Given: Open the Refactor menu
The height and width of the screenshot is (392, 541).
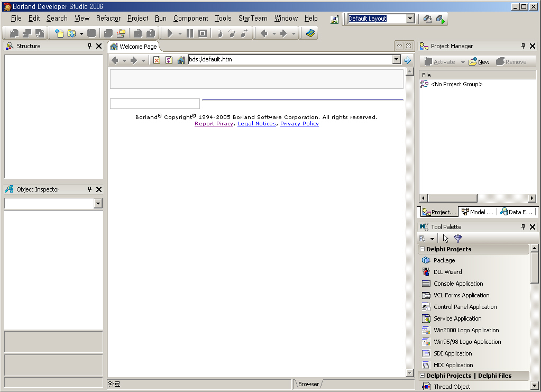Looking at the screenshot, I should (x=108, y=18).
